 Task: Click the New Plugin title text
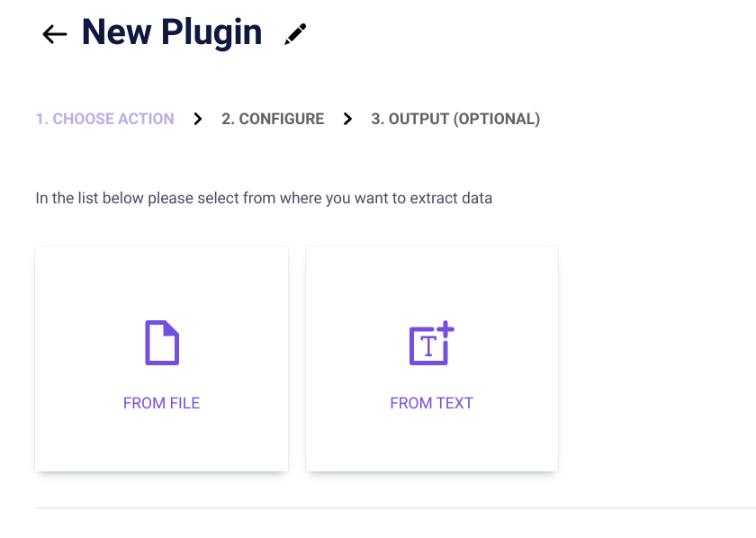click(172, 33)
